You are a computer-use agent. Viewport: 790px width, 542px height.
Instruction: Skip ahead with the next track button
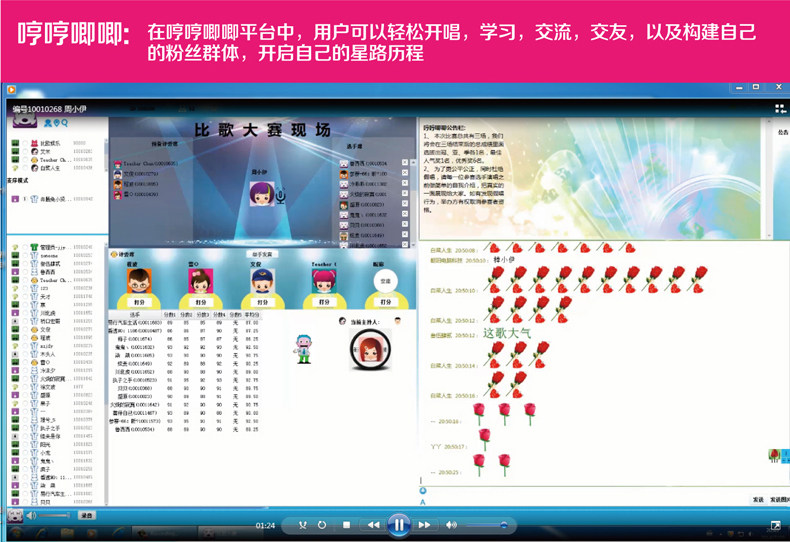coord(424,525)
